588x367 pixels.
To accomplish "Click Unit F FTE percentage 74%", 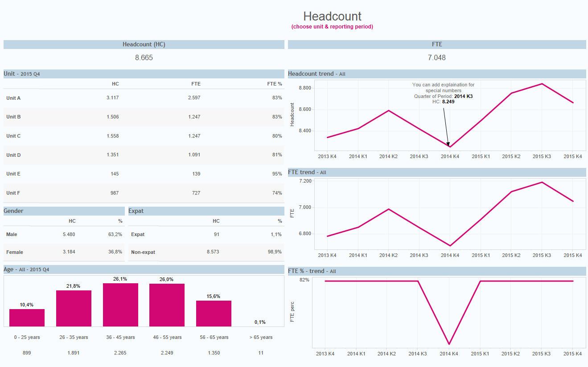I will click(277, 193).
